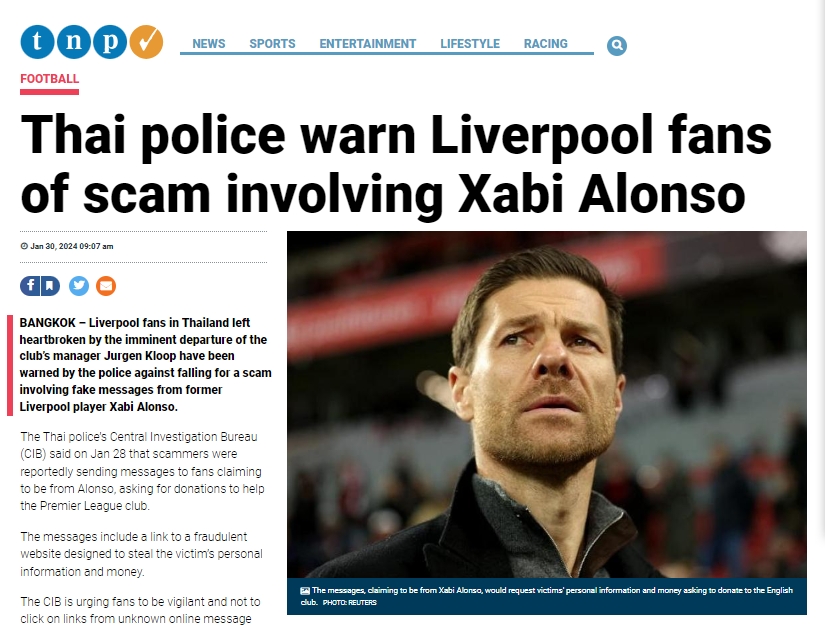Open the Entertainment menu
Image resolution: width=825 pixels, height=625 pixels.
point(368,44)
